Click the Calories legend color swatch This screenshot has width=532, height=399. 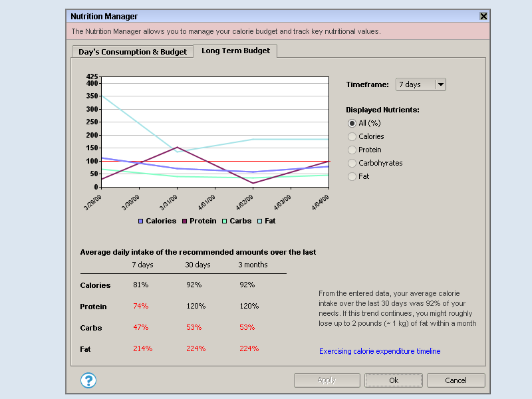tap(141, 221)
